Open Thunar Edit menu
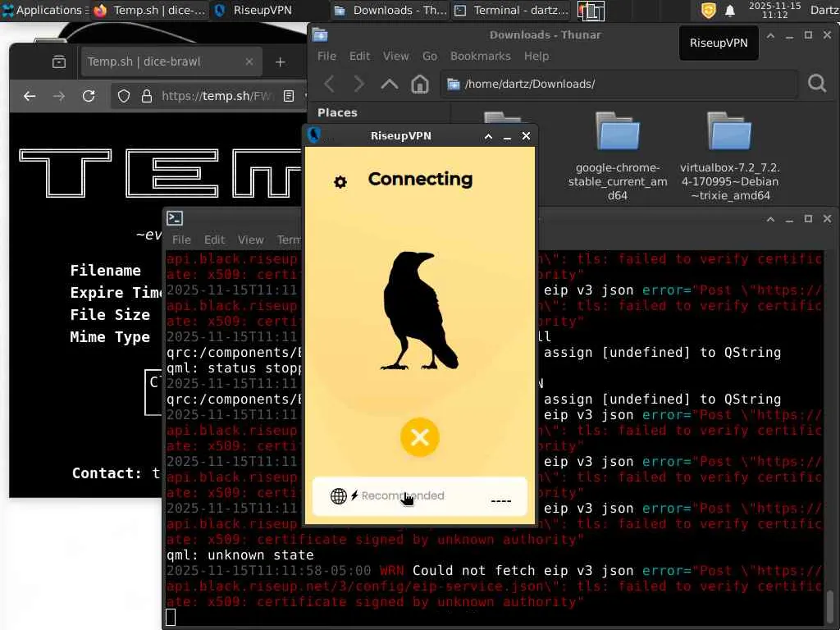 click(359, 57)
